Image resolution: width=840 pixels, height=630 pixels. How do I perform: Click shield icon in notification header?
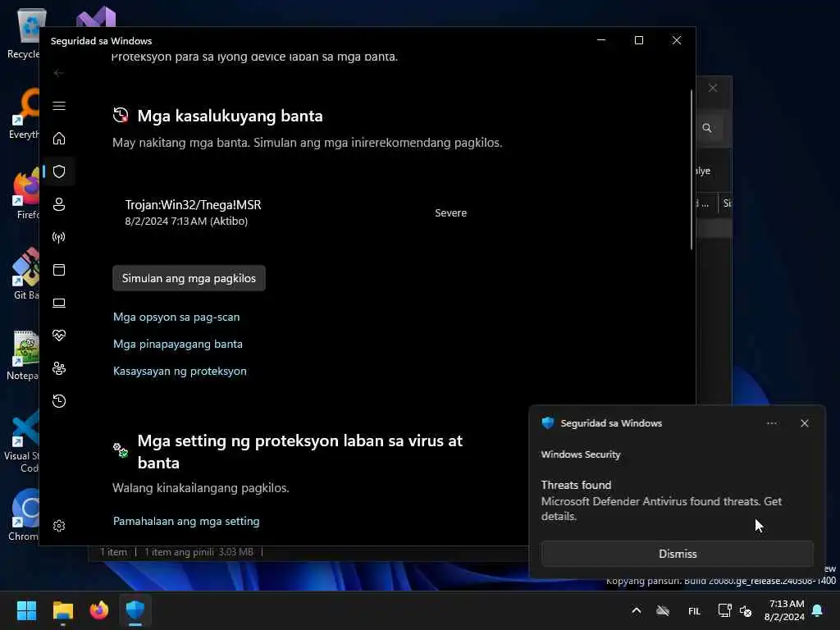pyautogui.click(x=547, y=422)
